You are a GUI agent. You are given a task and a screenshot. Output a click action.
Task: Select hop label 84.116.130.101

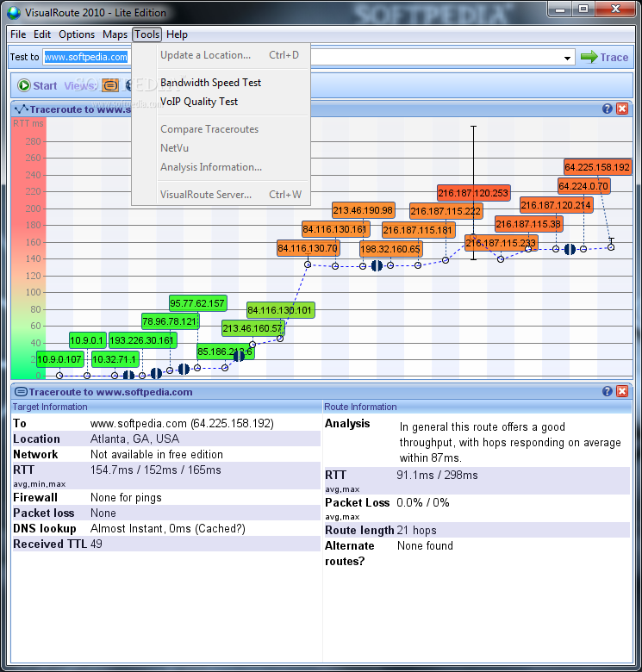(280, 310)
